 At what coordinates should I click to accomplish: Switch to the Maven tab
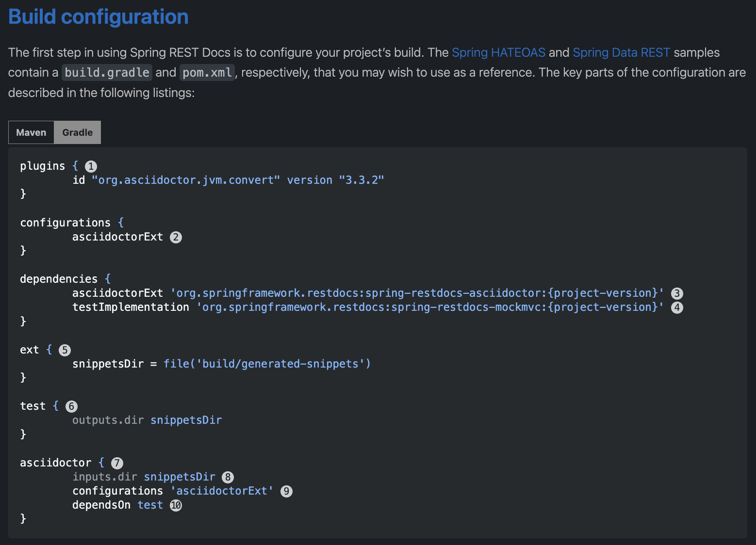31,132
